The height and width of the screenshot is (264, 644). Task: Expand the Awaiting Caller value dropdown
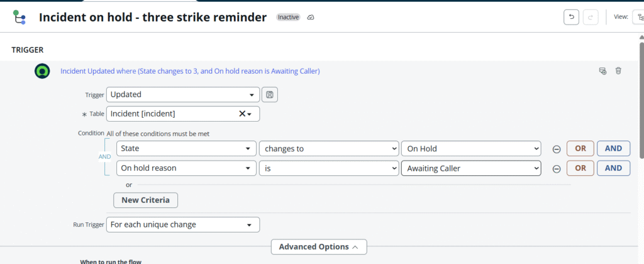click(471, 168)
